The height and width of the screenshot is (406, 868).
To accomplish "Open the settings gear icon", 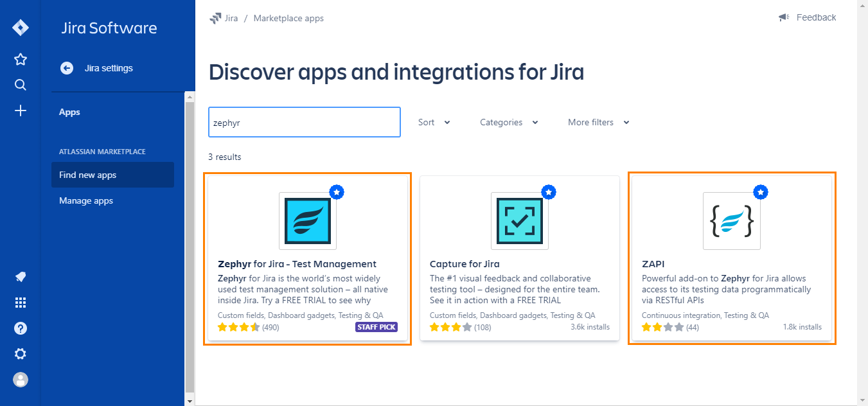I will point(21,354).
